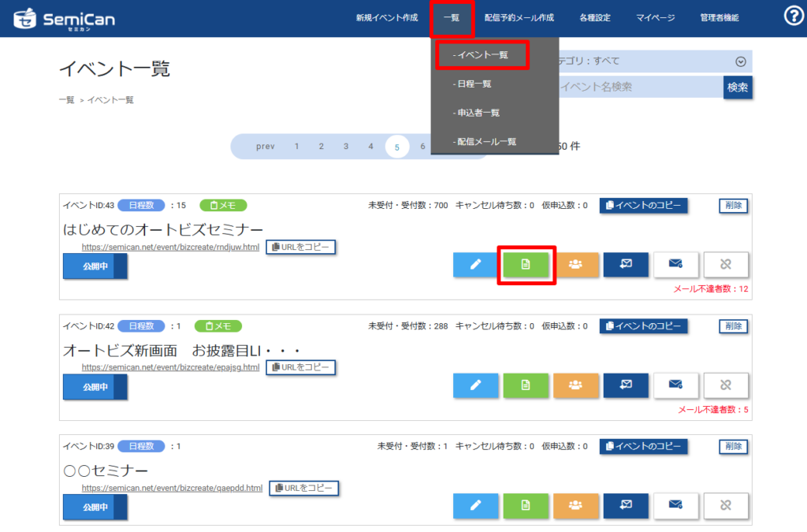Copy URL of epajsg event
This screenshot has width=807, height=532.
[x=301, y=367]
